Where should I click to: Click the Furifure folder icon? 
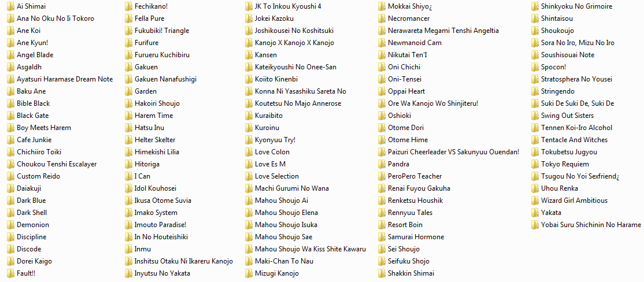128,43
